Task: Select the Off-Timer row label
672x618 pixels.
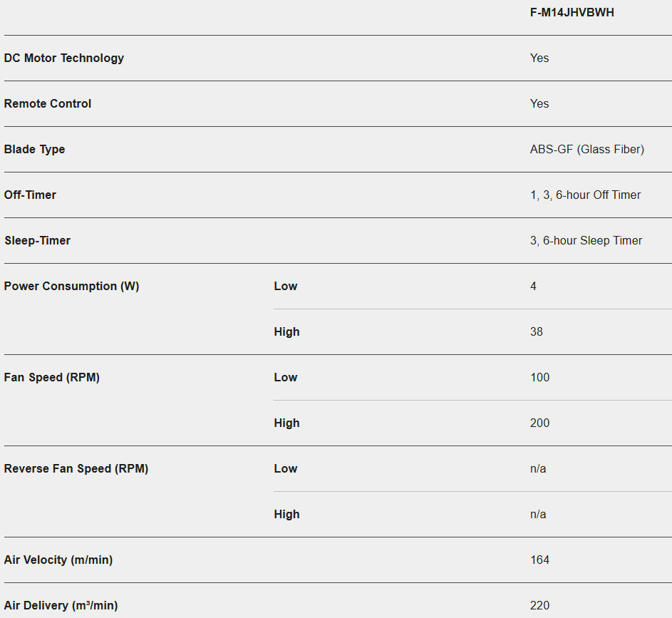Action: pos(30,195)
